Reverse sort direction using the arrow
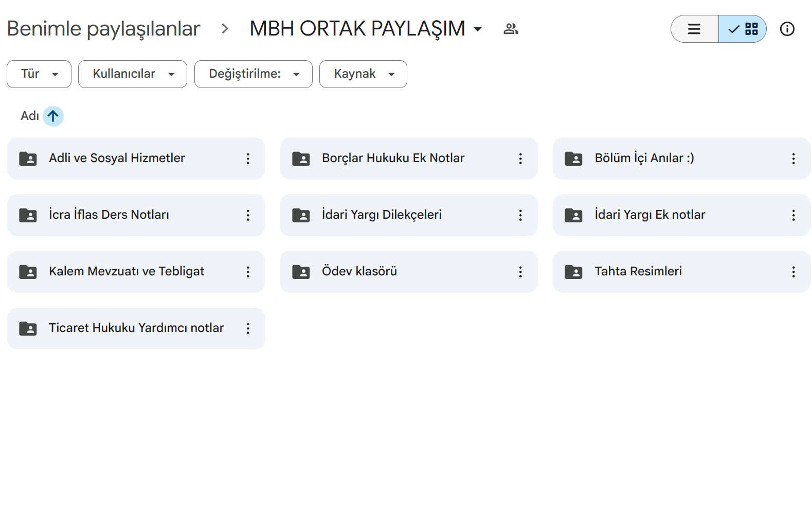The height and width of the screenshot is (524, 812). [53, 116]
